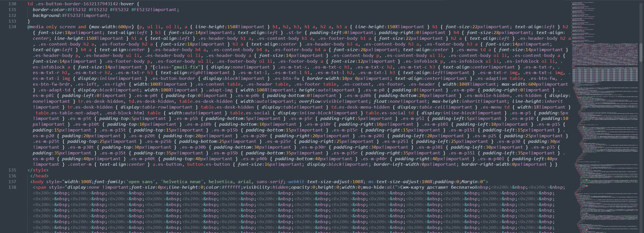Click the .es-m-p10b selector
This screenshot has width=644, height=233.
[198, 124]
